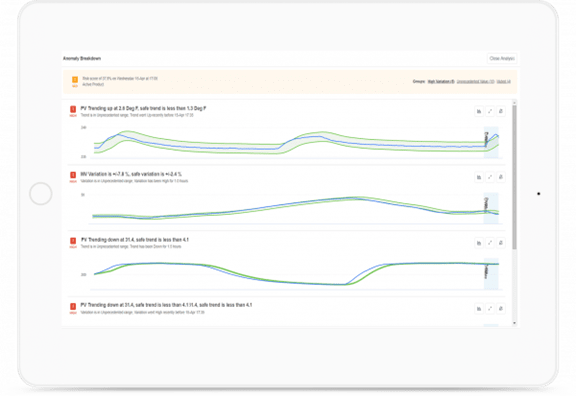Open bar chart icon for third row, Down 1.5 hours
This screenshot has height=396, width=576.
(479, 243)
